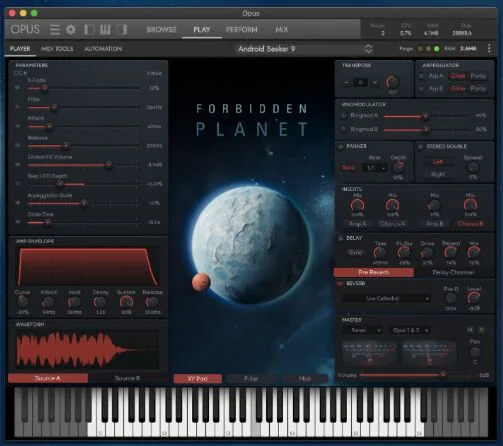Screen dimensions: 503x446
Task: Toggle Ringmod B on or off
Action: [344, 129]
